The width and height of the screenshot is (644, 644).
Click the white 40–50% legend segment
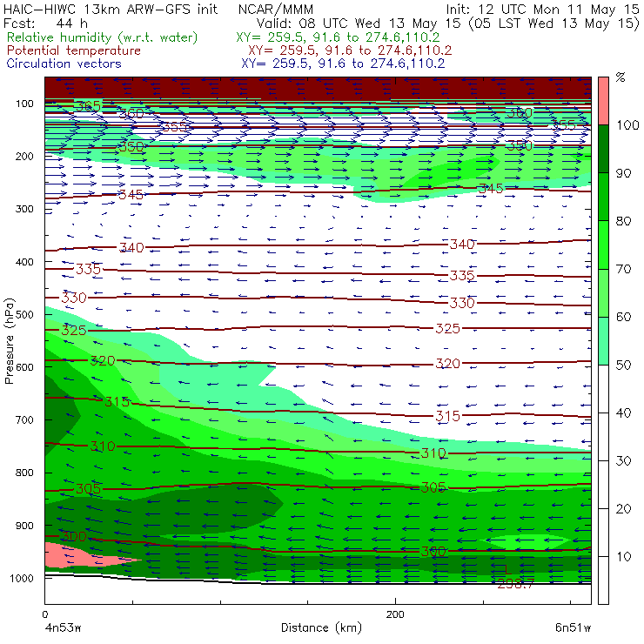click(603, 388)
